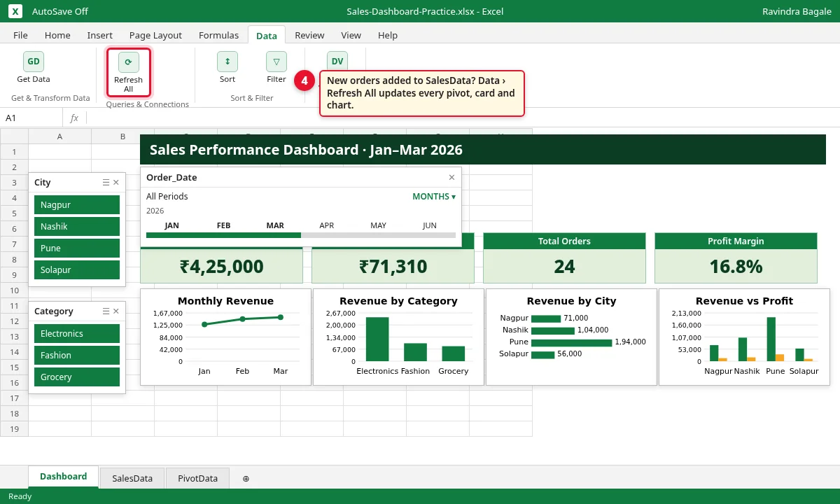
Task: Click the Profit Margin value 16.8%
Action: 736,266
